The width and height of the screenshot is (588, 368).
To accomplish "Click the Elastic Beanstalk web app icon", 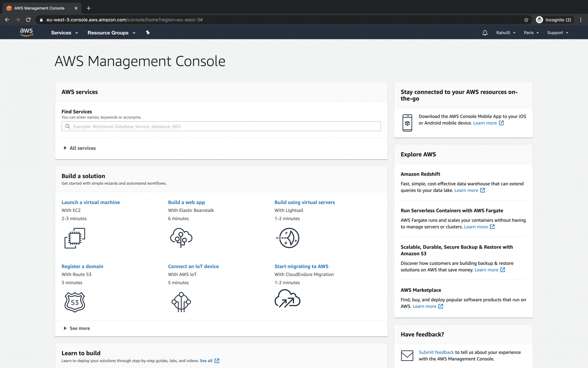I will [x=181, y=237].
